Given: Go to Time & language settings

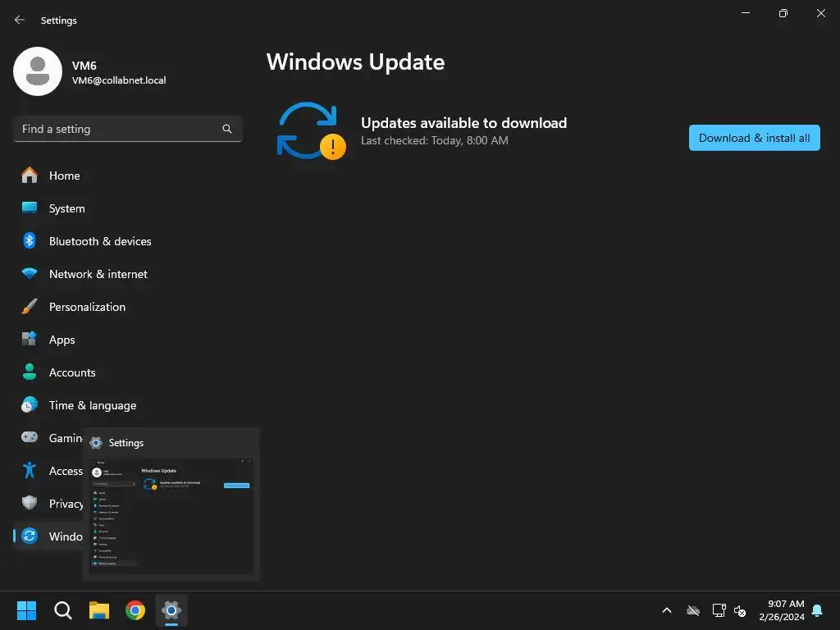Looking at the screenshot, I should [x=127, y=405].
